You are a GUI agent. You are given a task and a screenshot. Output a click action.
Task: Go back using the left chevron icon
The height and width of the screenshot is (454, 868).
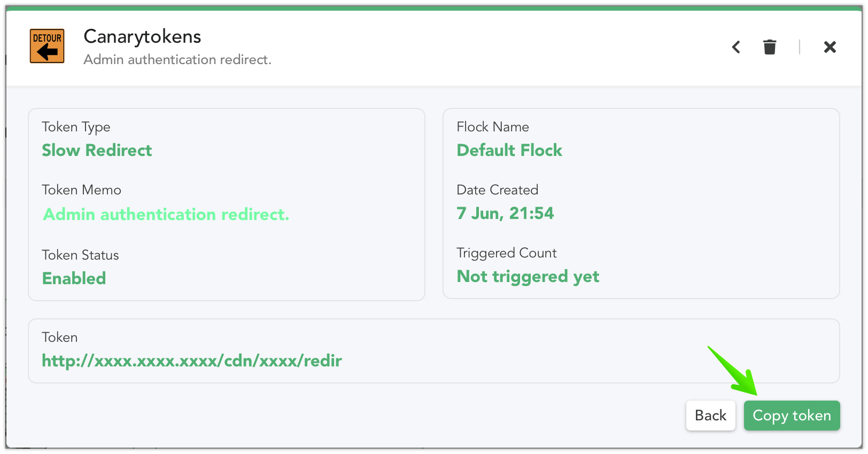tap(736, 47)
